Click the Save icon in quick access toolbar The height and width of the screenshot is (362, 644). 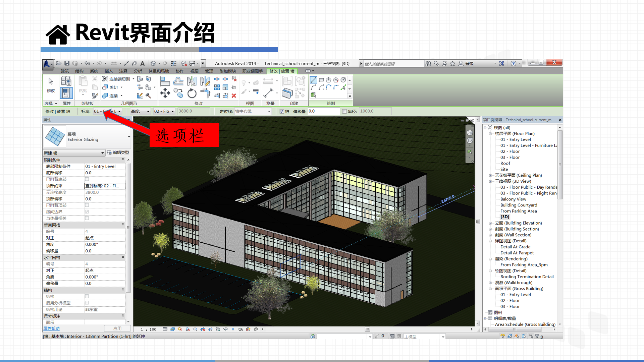(x=67, y=63)
